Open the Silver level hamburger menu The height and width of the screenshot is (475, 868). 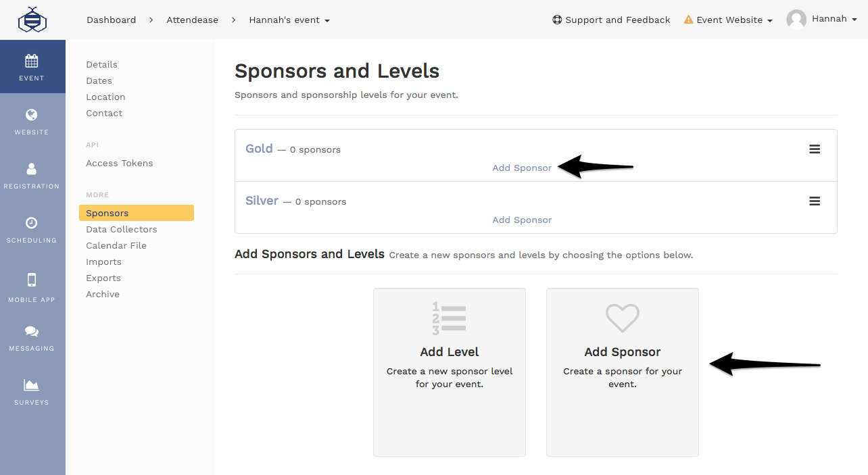(814, 201)
